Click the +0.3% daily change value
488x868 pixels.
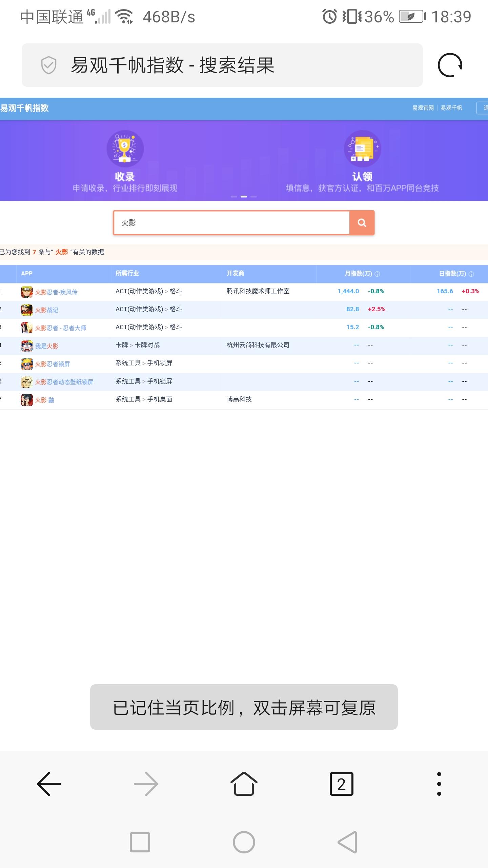click(x=470, y=291)
